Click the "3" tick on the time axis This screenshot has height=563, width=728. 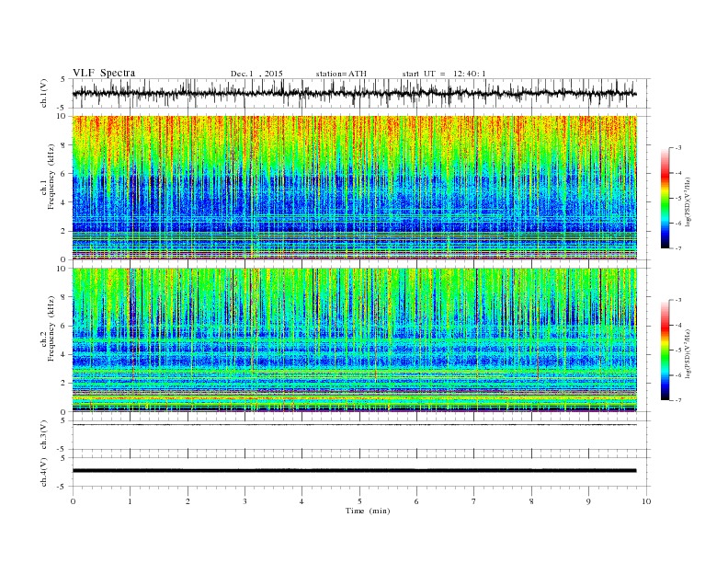pos(245,501)
